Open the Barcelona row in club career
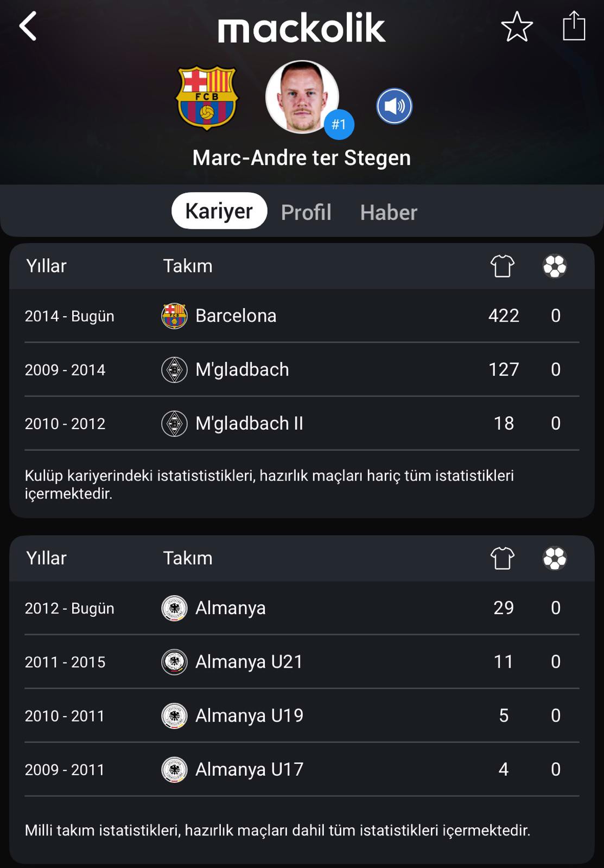Viewport: 604px width, 868px height. point(302,316)
